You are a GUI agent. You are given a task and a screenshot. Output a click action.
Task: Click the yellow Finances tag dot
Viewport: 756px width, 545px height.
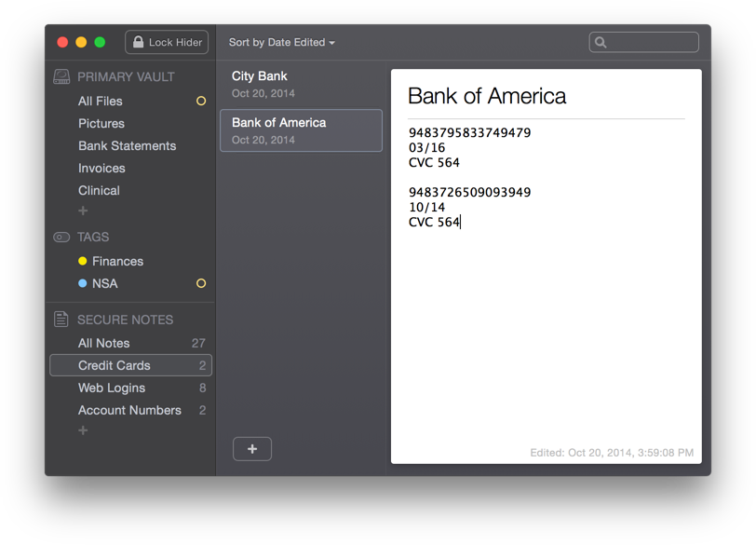pyautogui.click(x=83, y=261)
